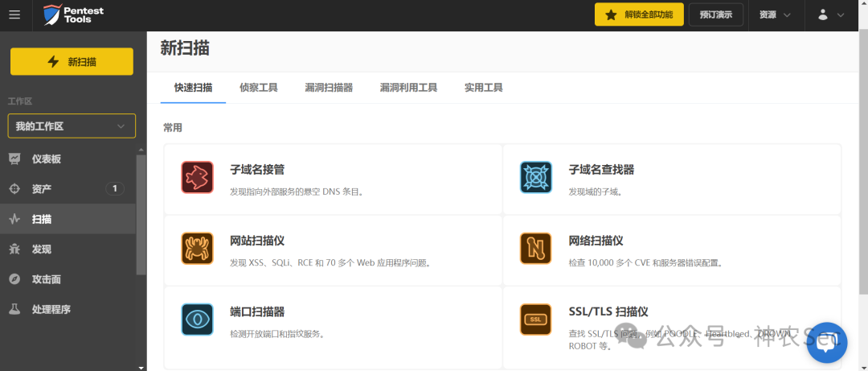Click the 端口扫描器 eye icon

197,319
